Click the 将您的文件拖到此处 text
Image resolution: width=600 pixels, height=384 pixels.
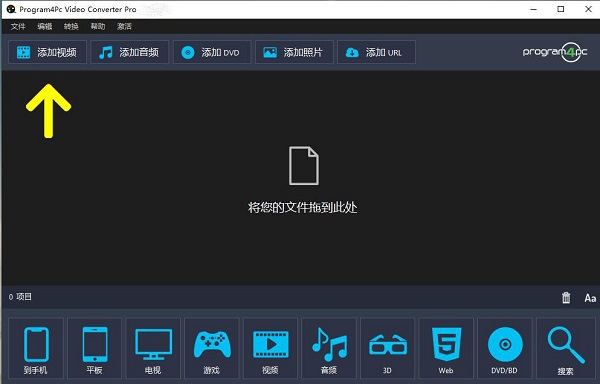pyautogui.click(x=302, y=207)
